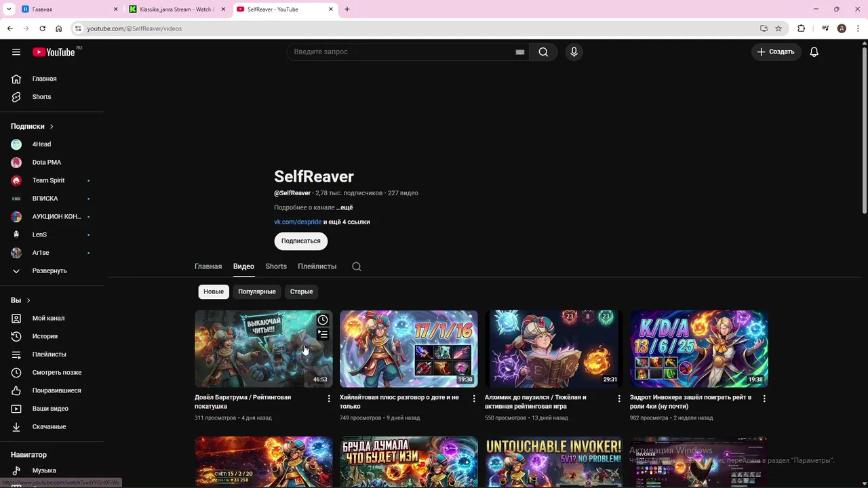
Task: Open the vk.com/despride link
Action: pos(298,222)
